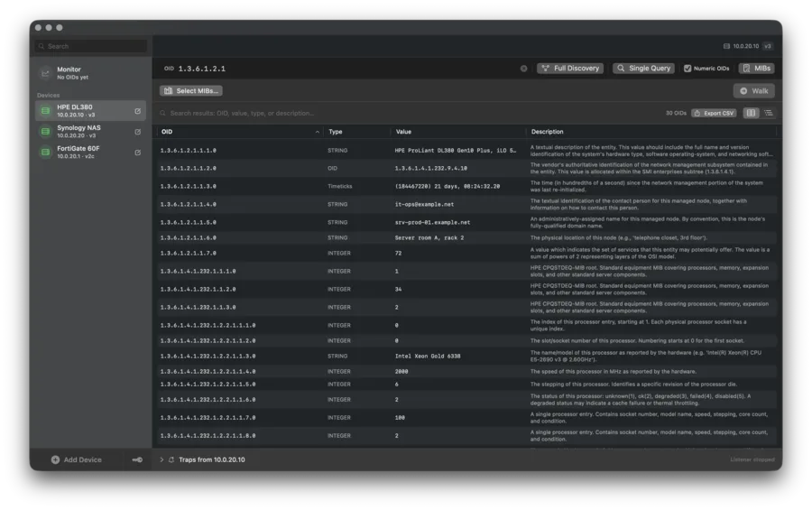Sort by the Type column header

[335, 132]
